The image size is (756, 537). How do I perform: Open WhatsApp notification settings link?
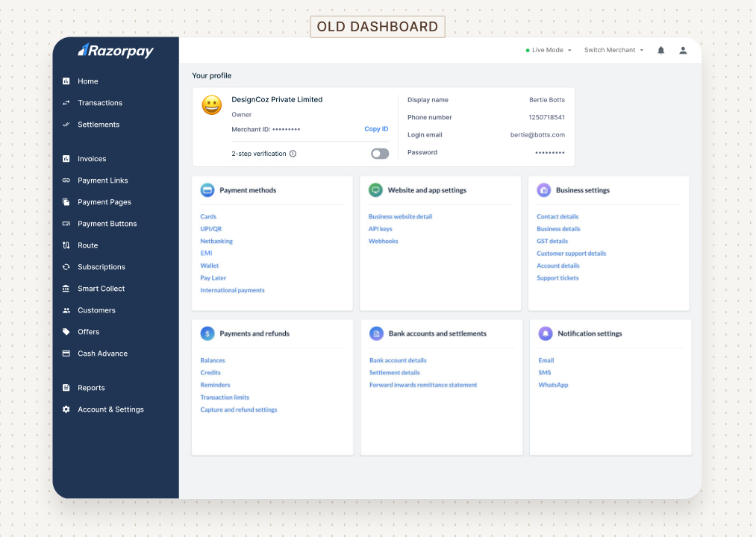pyautogui.click(x=553, y=385)
